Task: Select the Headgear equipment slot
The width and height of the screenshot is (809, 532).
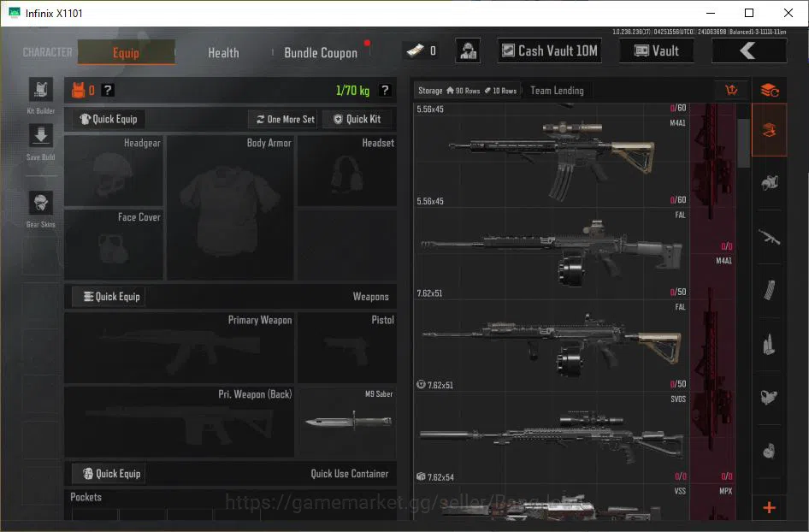Action: tap(114, 171)
